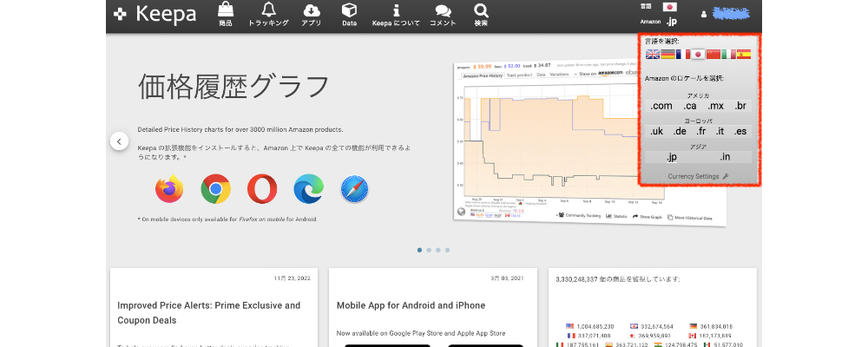The height and width of the screenshot is (347, 868).
Task: Open the Amazon .jp locale dropdown in header
Action: pyautogui.click(x=672, y=22)
